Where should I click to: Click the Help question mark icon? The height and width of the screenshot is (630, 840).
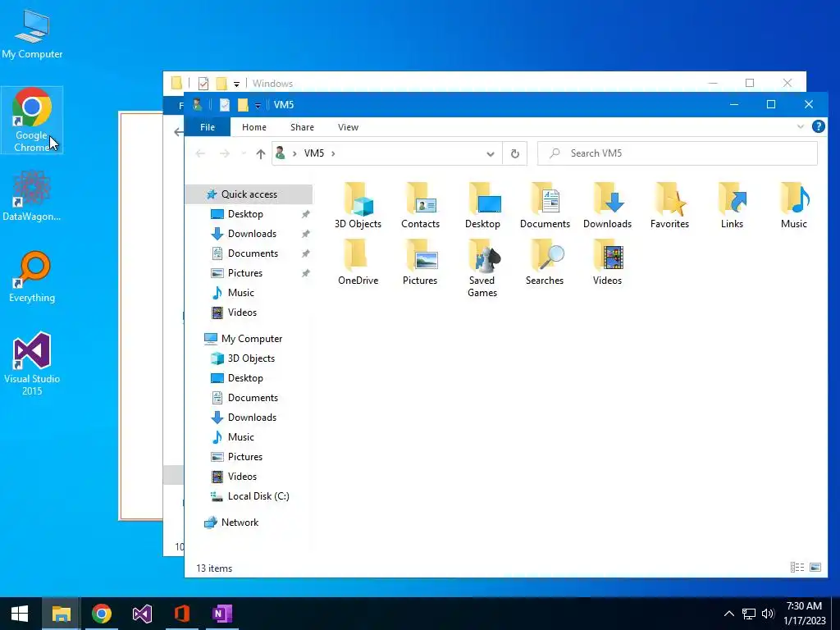pyautogui.click(x=818, y=126)
